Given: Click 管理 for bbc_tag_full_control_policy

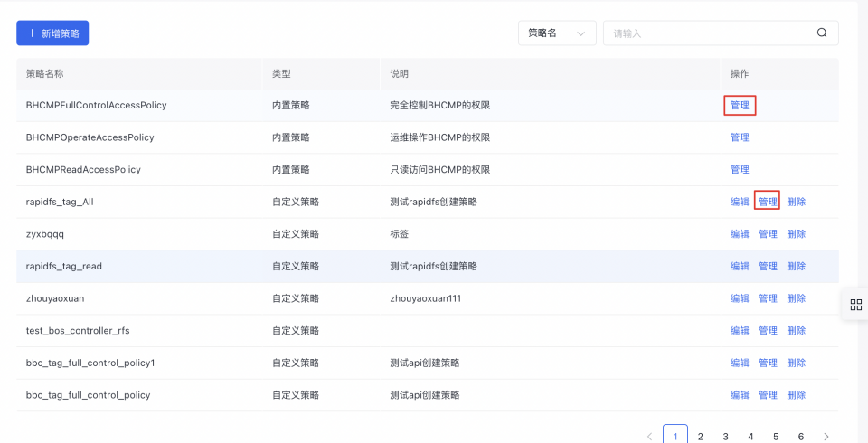Looking at the screenshot, I should [x=768, y=395].
